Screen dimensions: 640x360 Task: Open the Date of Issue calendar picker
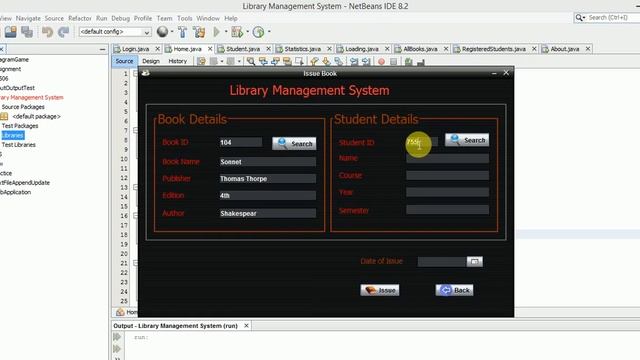tap(474, 261)
